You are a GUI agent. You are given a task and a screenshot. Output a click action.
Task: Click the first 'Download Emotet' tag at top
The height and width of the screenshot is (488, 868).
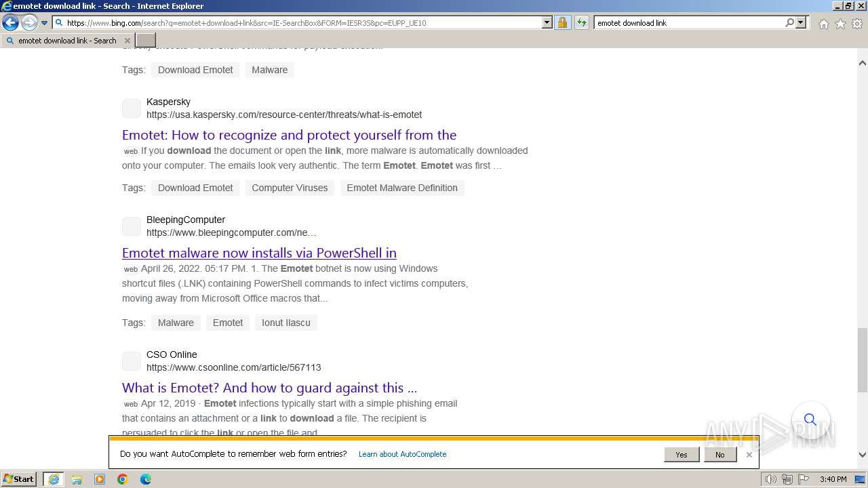click(195, 70)
